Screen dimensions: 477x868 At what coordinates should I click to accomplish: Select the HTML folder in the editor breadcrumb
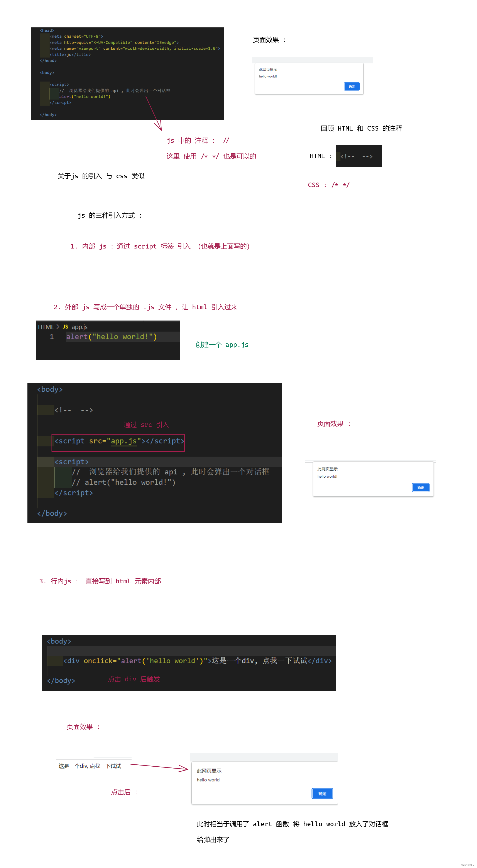[x=46, y=327]
